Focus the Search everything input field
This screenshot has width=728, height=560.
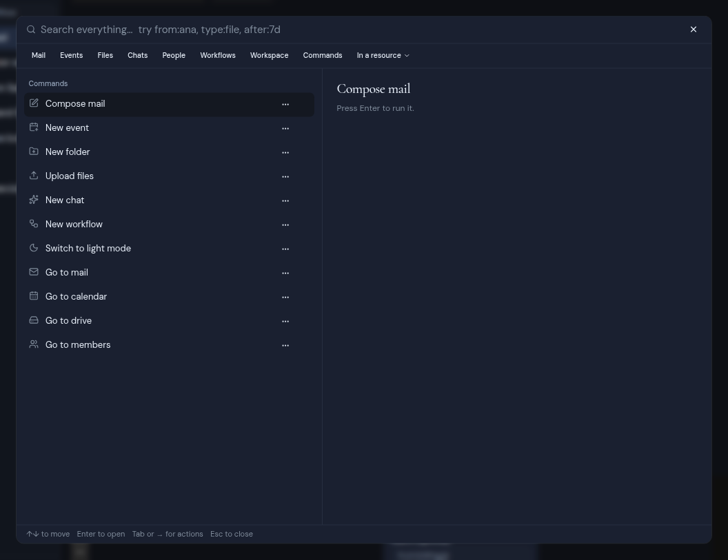pos(360,30)
